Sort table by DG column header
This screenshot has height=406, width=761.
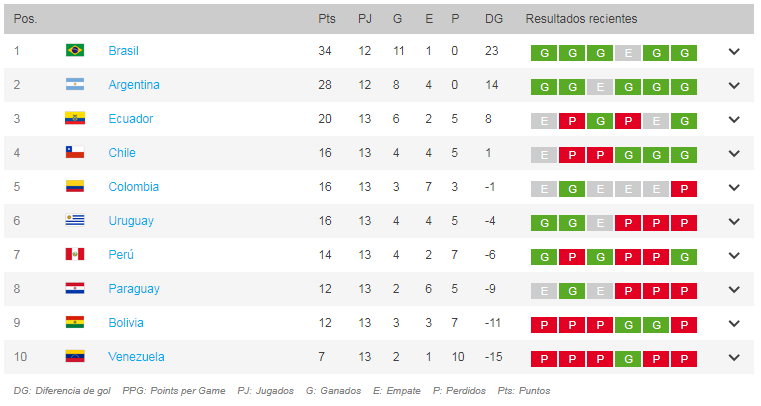[x=493, y=19]
